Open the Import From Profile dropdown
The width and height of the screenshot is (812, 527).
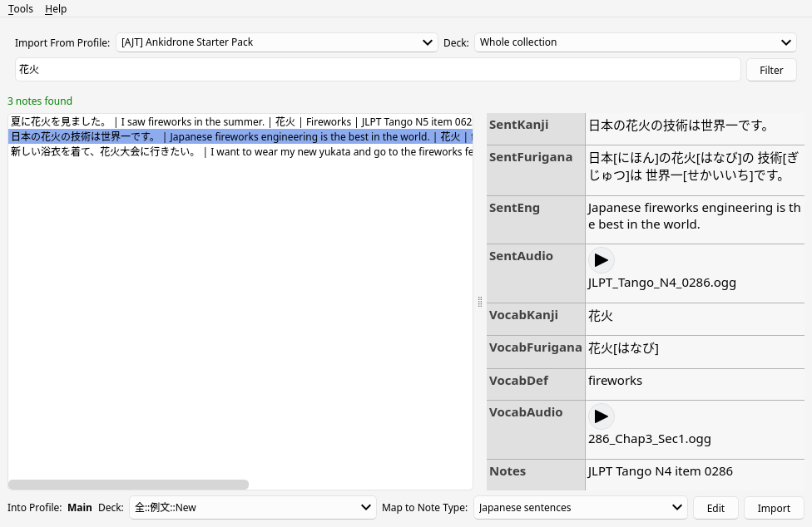[x=276, y=42]
